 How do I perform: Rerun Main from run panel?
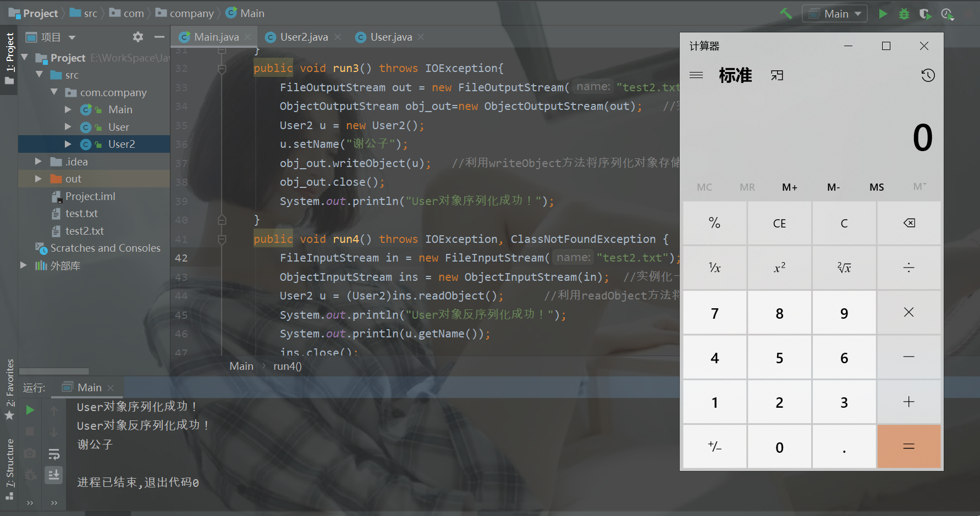30,410
